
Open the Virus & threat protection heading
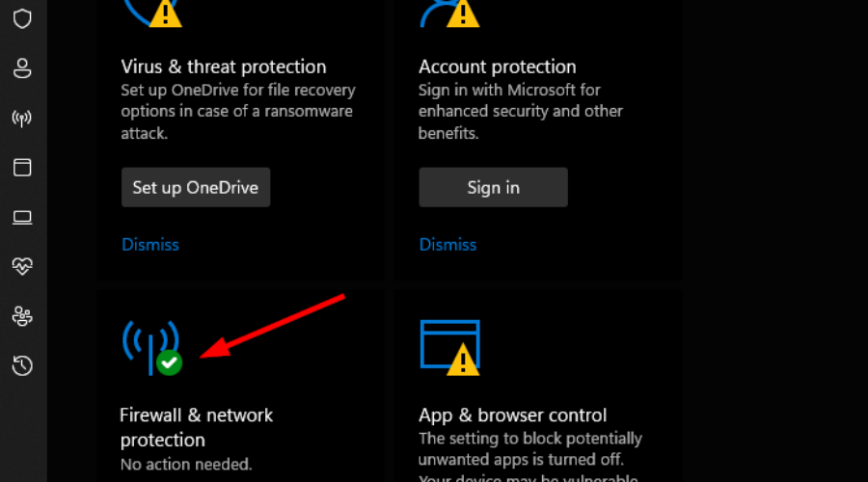224,67
